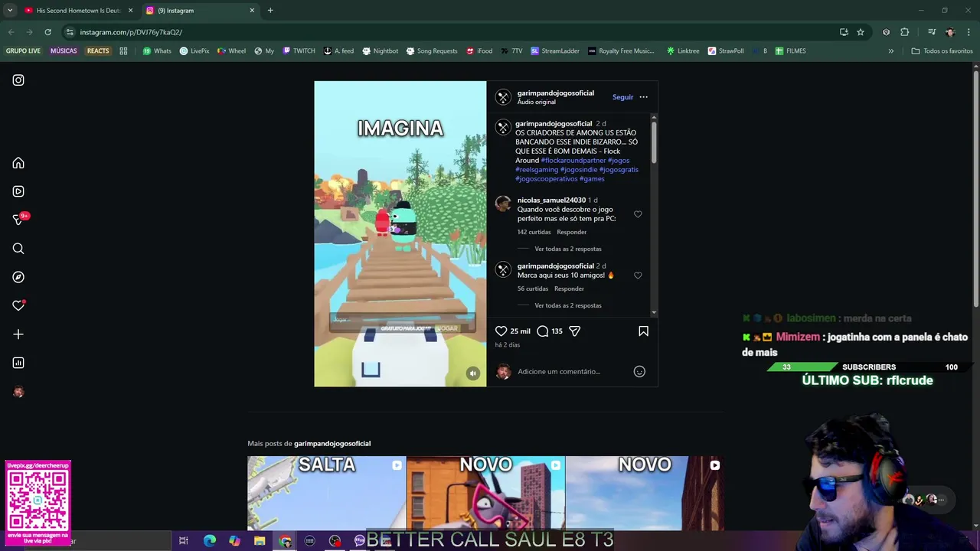Open tab search dropdown arrow
This screenshot has height=551, width=980.
9,11
